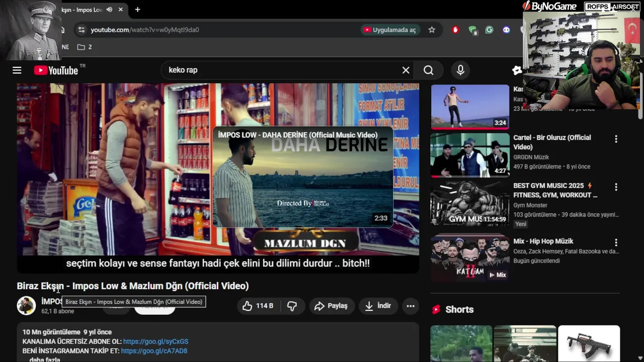Open the YouTube hamburger guide menu
This screenshot has width=644, height=362.
(17, 70)
